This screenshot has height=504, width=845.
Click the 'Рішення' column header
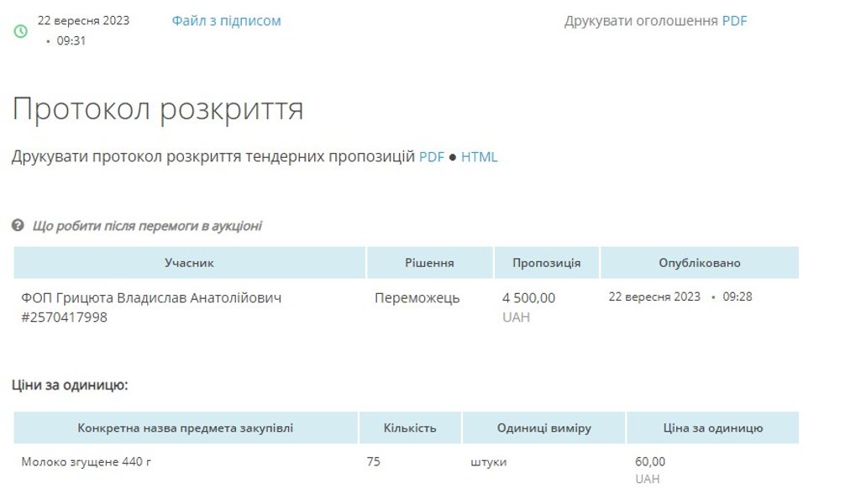pyautogui.click(x=429, y=263)
